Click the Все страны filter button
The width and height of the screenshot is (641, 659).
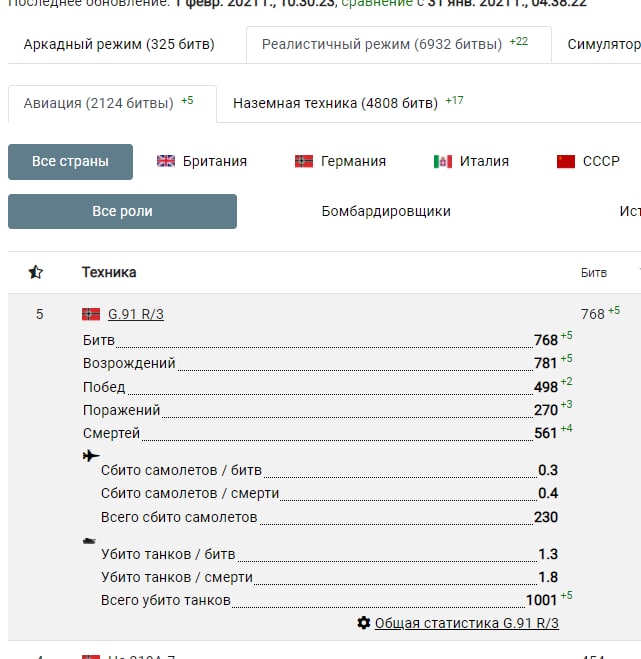pyautogui.click(x=70, y=162)
